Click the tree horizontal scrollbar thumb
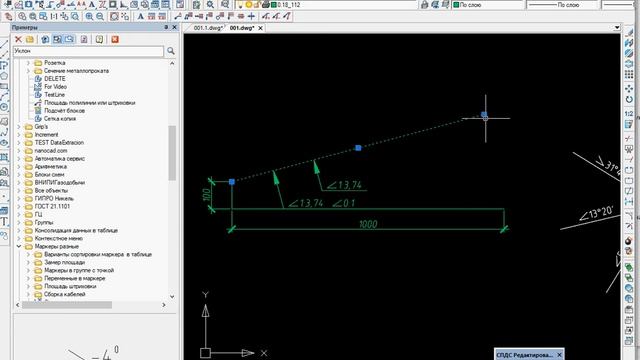 tap(67, 305)
